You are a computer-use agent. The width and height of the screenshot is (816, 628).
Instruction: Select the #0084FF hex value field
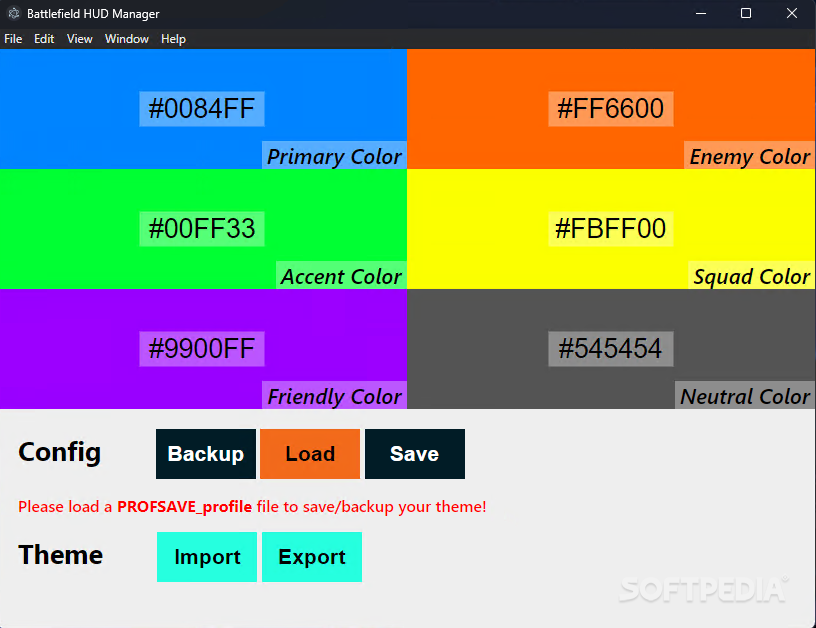click(202, 109)
